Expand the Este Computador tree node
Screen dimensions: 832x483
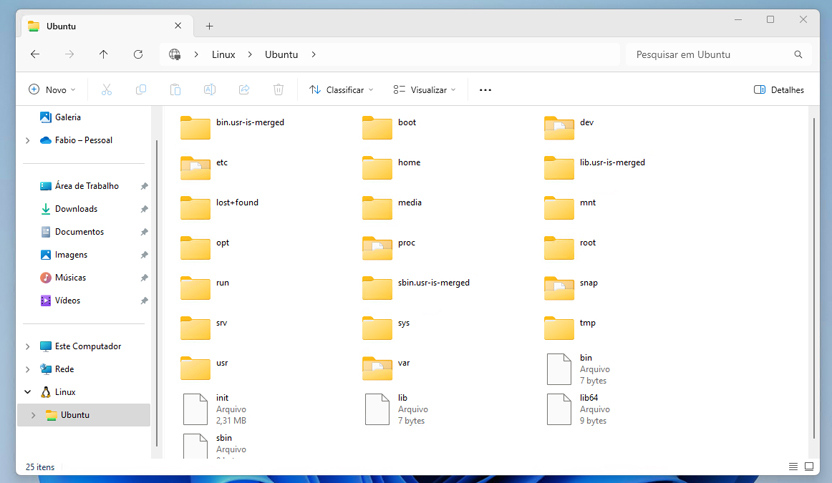pos(28,346)
